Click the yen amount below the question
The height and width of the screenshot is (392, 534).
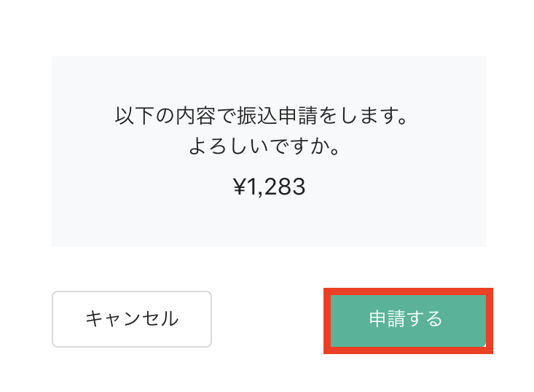click(x=269, y=187)
